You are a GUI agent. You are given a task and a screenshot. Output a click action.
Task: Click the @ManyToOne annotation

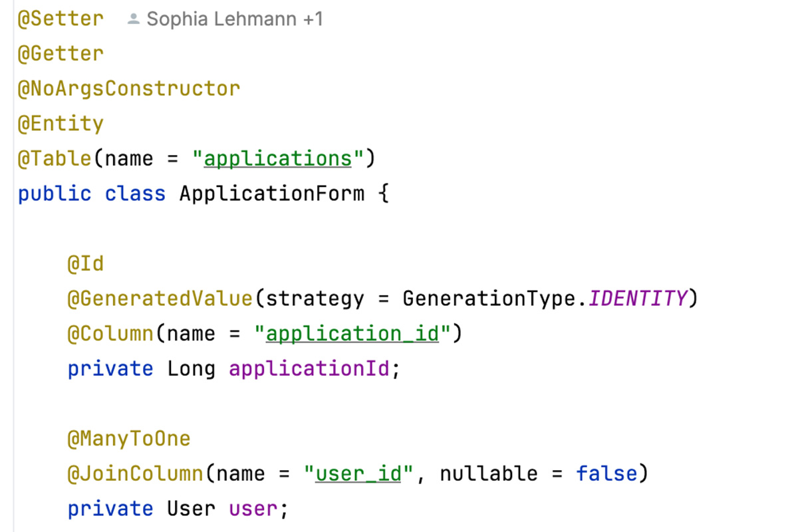coord(128,439)
